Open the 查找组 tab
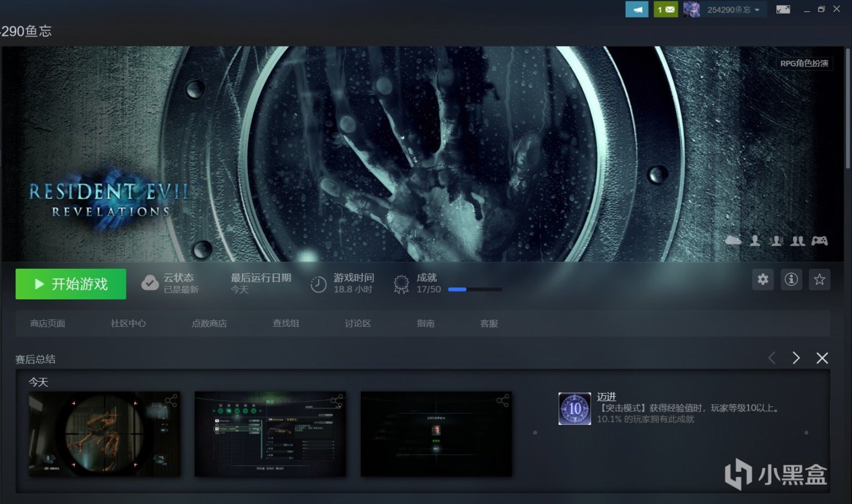Image resolution: width=852 pixels, height=504 pixels. pos(286,323)
